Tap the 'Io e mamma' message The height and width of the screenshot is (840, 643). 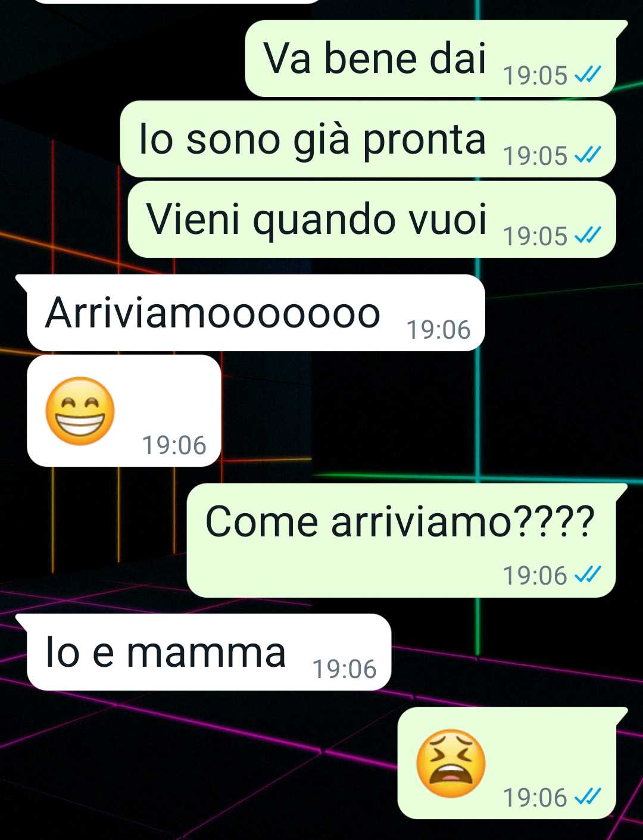click(204, 652)
